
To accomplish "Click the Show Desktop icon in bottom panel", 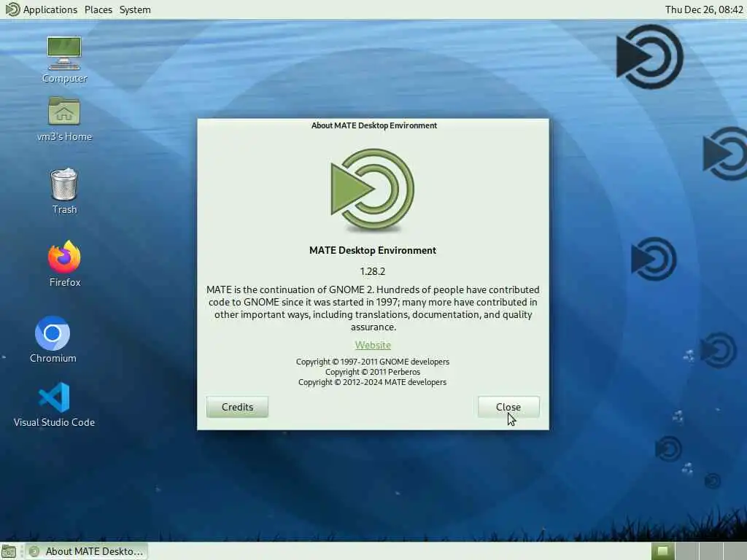I will point(9,551).
